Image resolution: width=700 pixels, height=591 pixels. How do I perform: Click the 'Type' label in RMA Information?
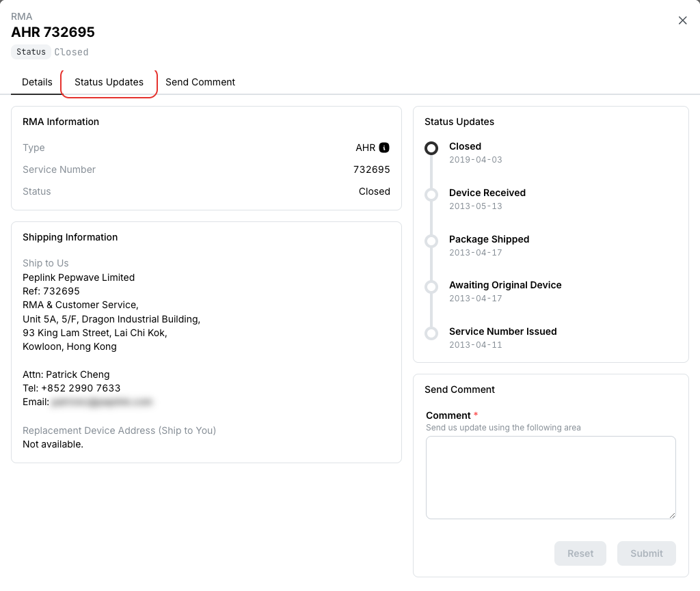pos(33,148)
